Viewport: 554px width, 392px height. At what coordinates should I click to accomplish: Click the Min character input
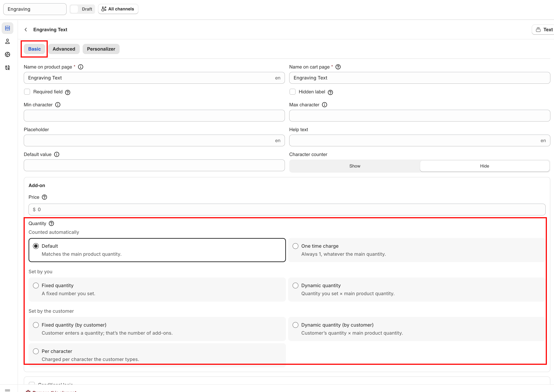154,116
